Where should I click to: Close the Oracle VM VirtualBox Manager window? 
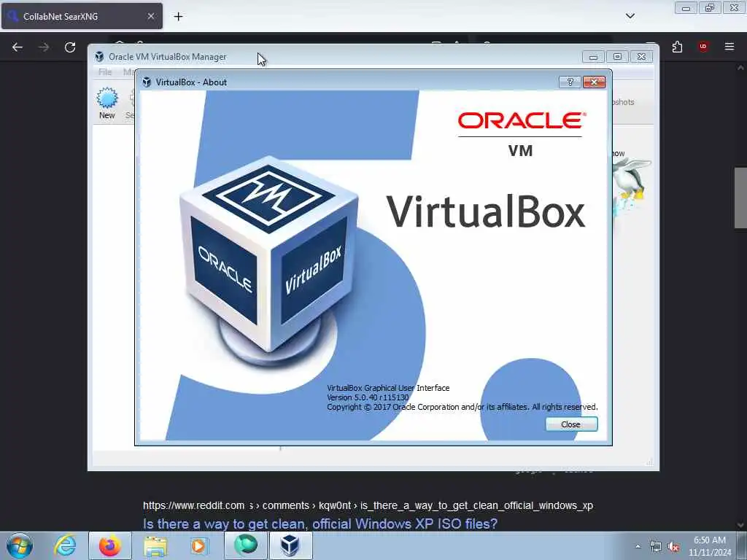click(x=642, y=57)
